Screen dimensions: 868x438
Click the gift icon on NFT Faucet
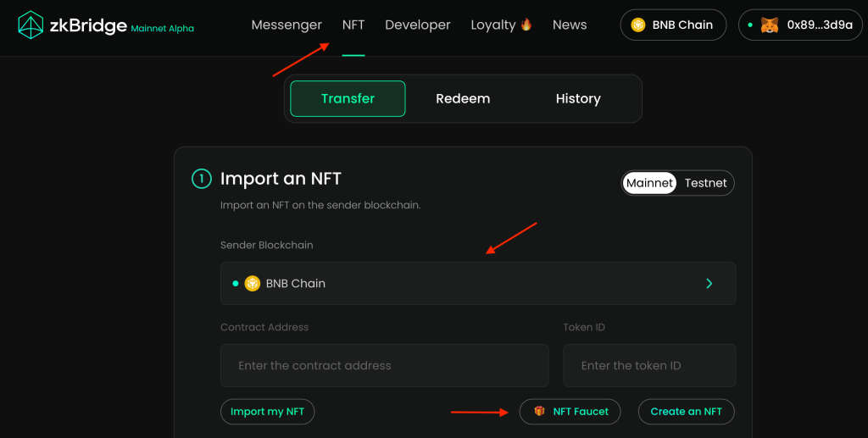click(x=539, y=411)
